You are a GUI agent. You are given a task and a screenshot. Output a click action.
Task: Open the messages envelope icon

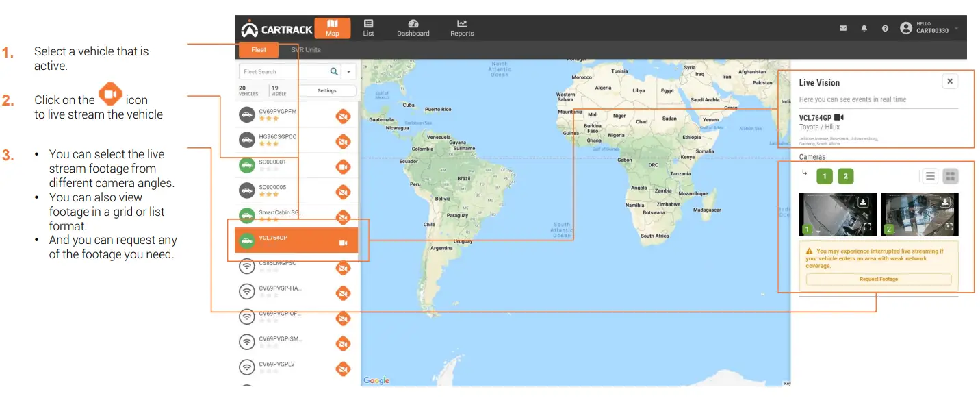[x=843, y=28]
